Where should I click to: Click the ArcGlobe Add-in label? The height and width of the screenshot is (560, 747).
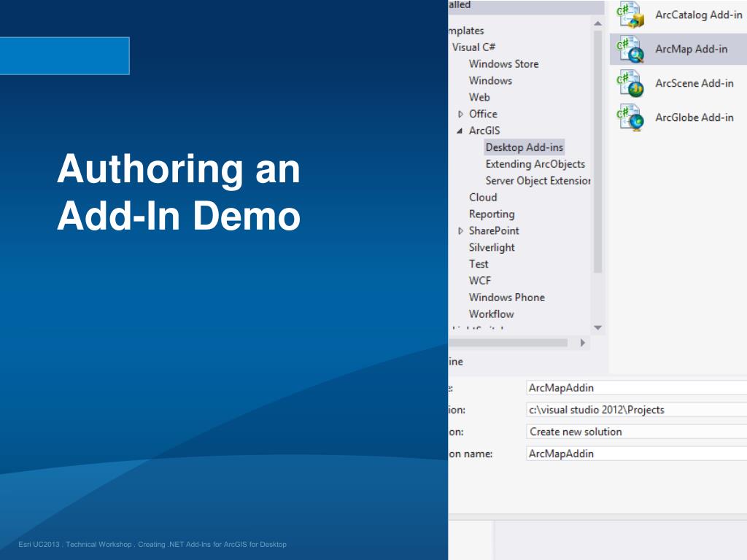tap(694, 117)
